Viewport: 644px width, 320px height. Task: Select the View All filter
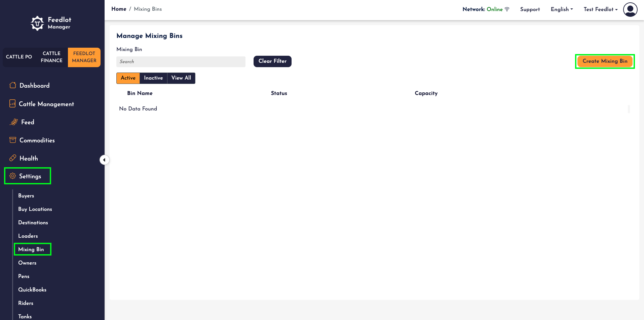click(181, 78)
